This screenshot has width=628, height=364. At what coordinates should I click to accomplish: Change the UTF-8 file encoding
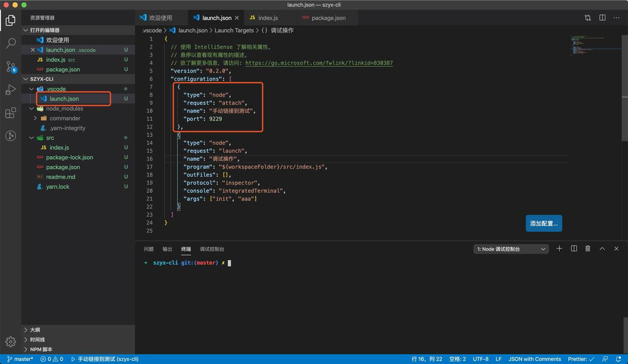click(481, 359)
